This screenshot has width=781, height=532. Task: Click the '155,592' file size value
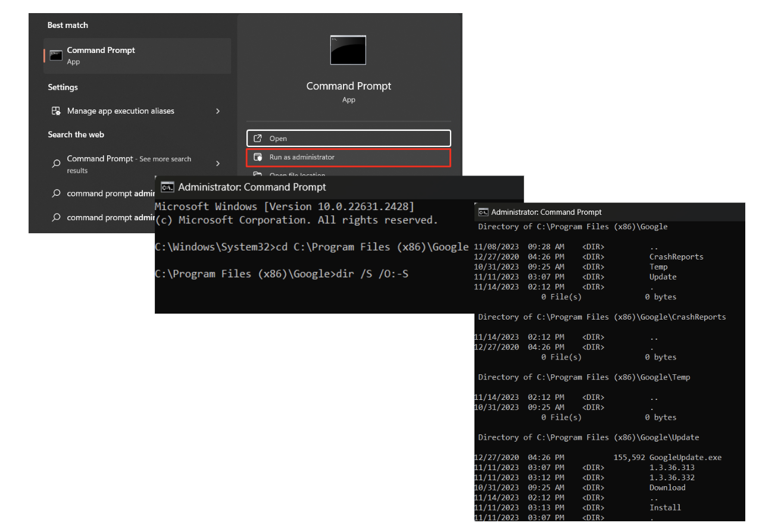(x=629, y=458)
